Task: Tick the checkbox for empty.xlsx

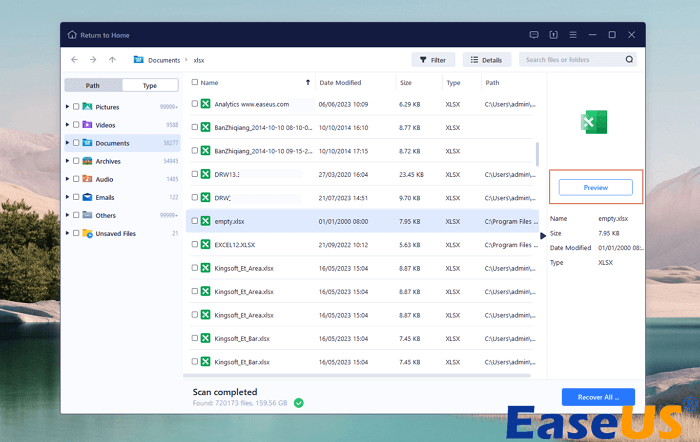Action: (x=194, y=221)
